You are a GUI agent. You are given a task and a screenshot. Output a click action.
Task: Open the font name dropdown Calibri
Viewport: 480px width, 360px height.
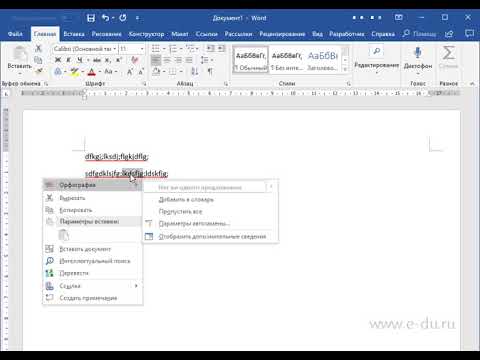coord(115,49)
